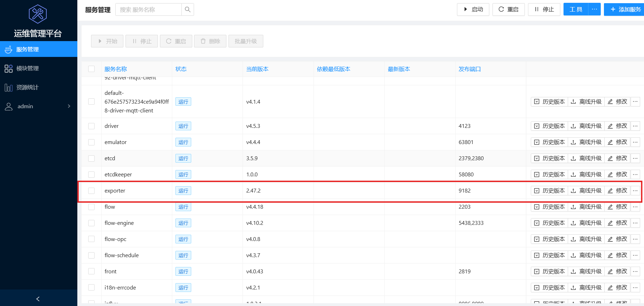Viewport: 644px width, 306px height.
Task: Open resource statistics sidebar icon
Action: (8, 87)
